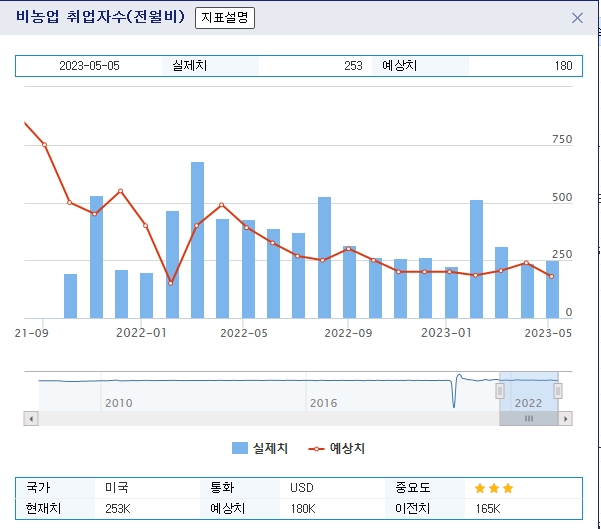This screenshot has height=529, width=601.
Task: Click the red 예상치 legend line marker
Action: (x=316, y=449)
